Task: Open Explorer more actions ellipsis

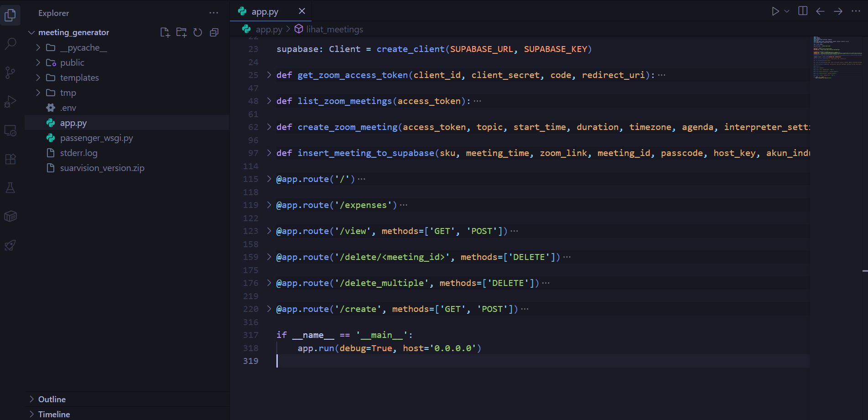Action: click(x=213, y=13)
